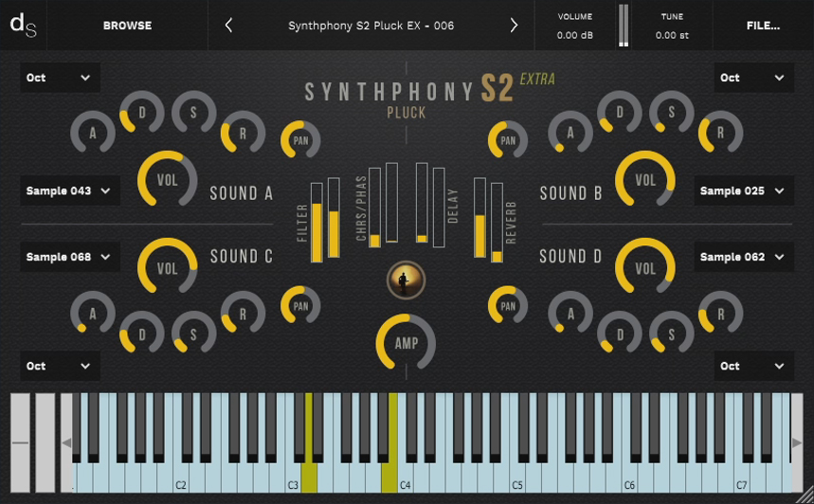814x504 pixels.
Task: Set the first REVERB slider bar
Action: 479,218
